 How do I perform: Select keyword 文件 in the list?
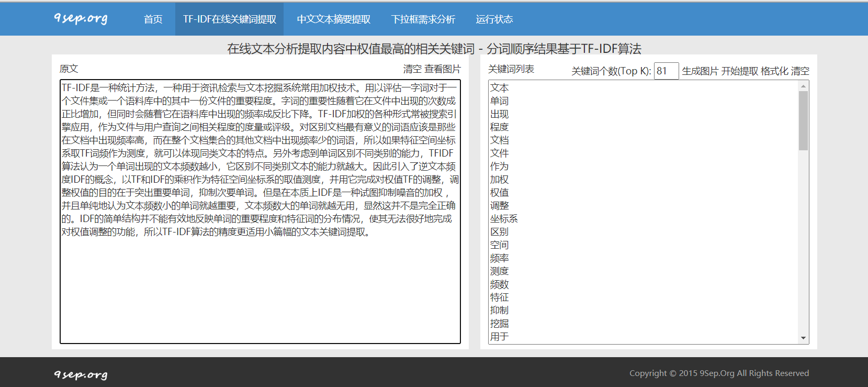pos(499,153)
